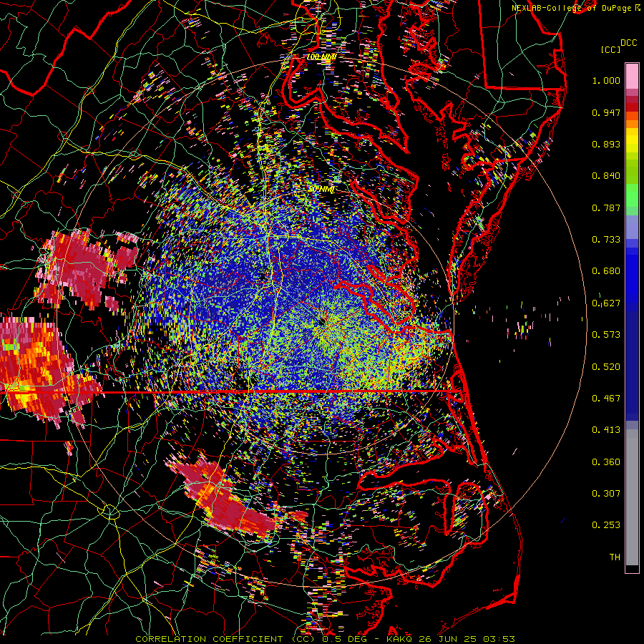
Task: Pick the yellow color bar segment
Action: coord(632,140)
